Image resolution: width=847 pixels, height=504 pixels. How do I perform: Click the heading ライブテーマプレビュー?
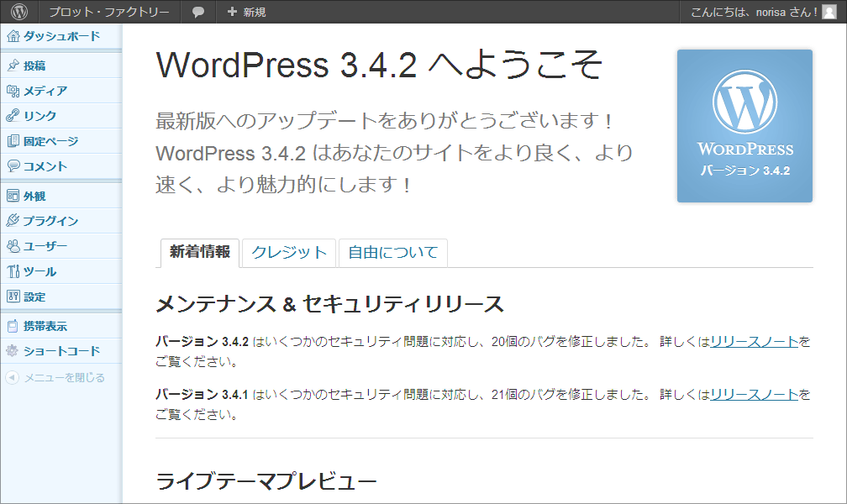(266, 480)
